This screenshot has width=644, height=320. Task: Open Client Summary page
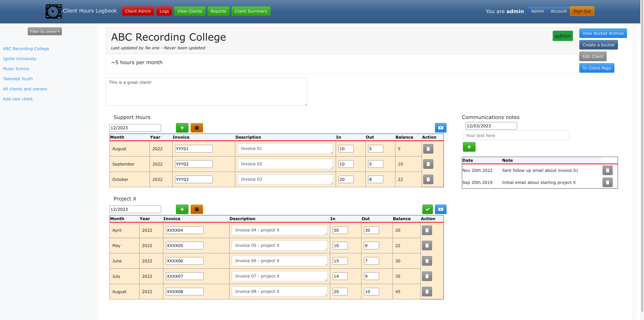[x=251, y=11]
